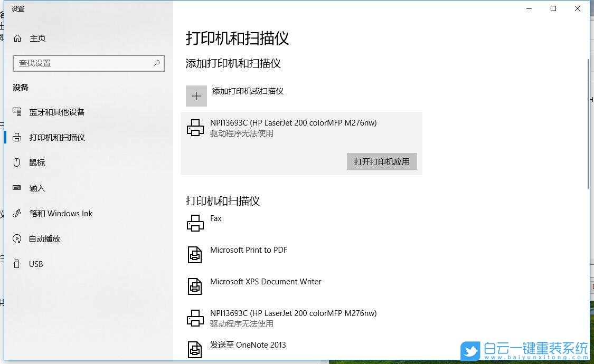The image size is (594, 364).
Task: Click the search magnifier icon
Action: [157, 63]
